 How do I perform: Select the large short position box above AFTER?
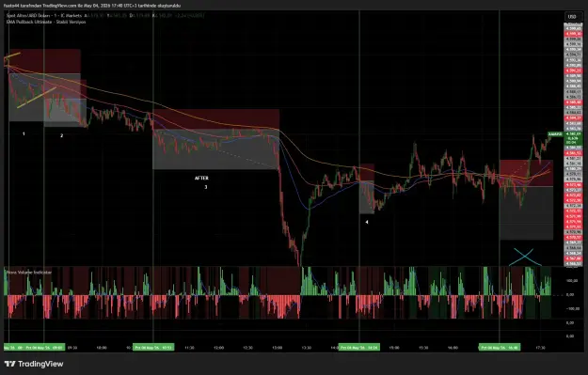click(215, 139)
